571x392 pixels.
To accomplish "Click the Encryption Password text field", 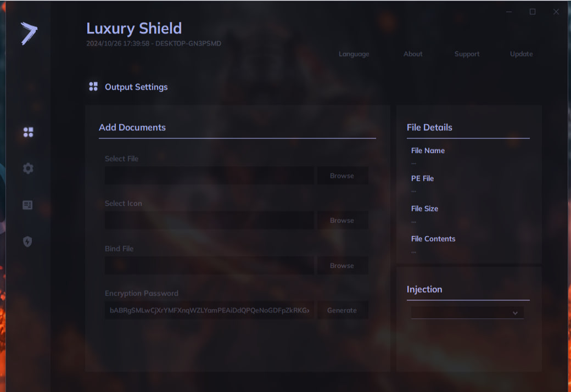I will point(209,310).
